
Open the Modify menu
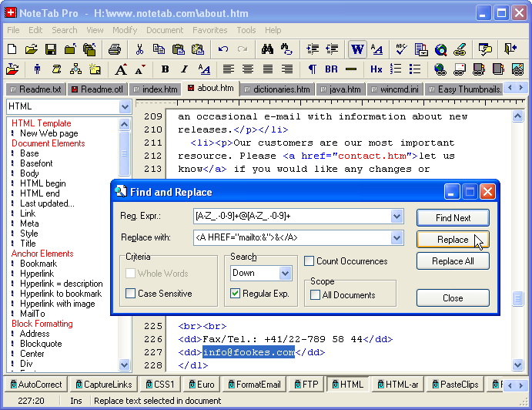coord(125,30)
